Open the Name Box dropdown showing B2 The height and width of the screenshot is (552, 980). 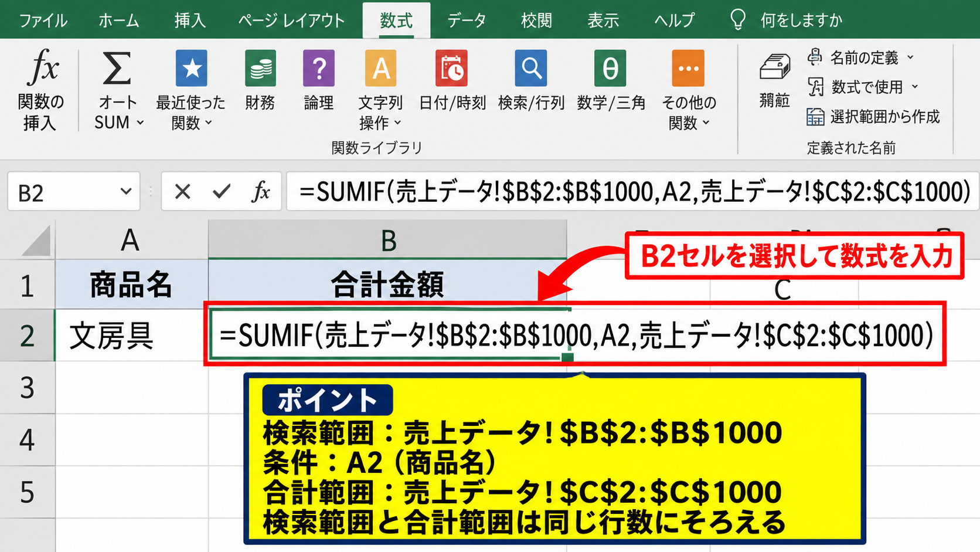coord(125,191)
